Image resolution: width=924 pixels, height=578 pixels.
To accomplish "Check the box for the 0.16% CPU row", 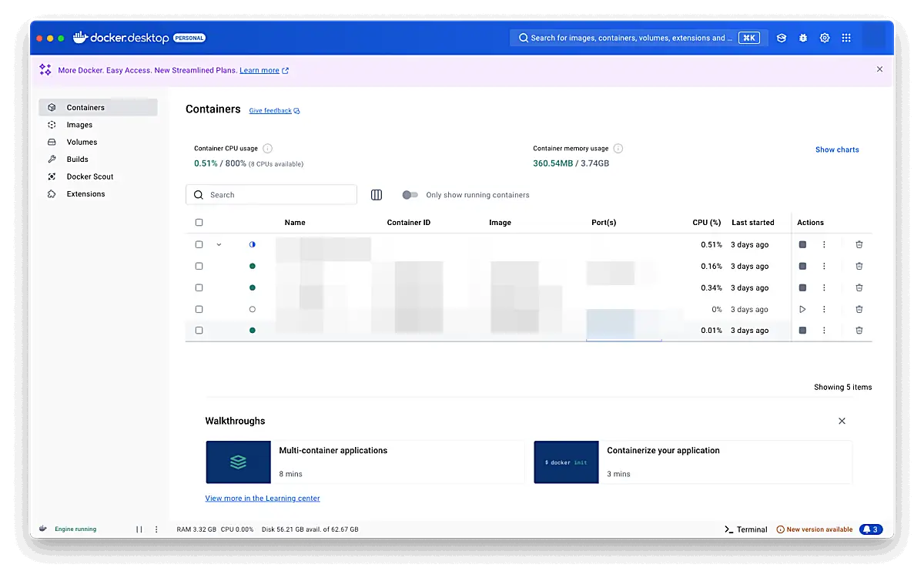I will [x=199, y=266].
